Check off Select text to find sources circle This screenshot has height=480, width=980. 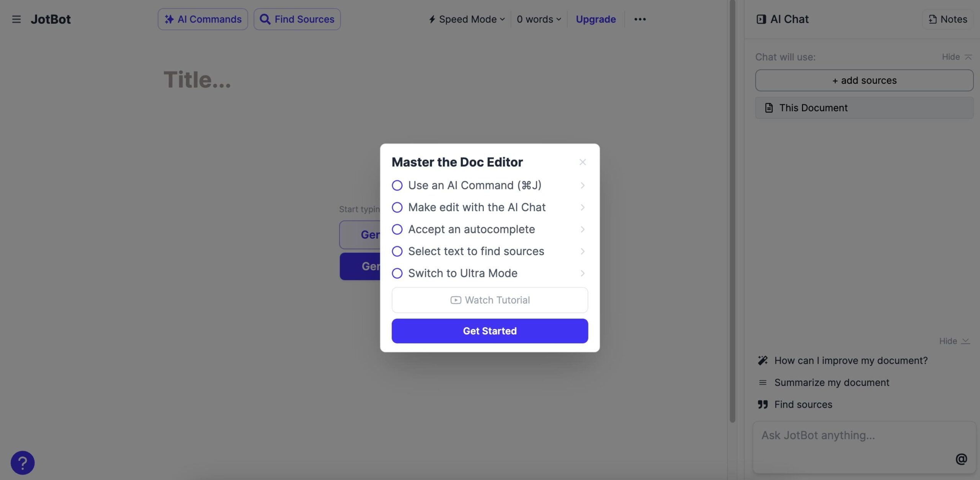pos(397,251)
